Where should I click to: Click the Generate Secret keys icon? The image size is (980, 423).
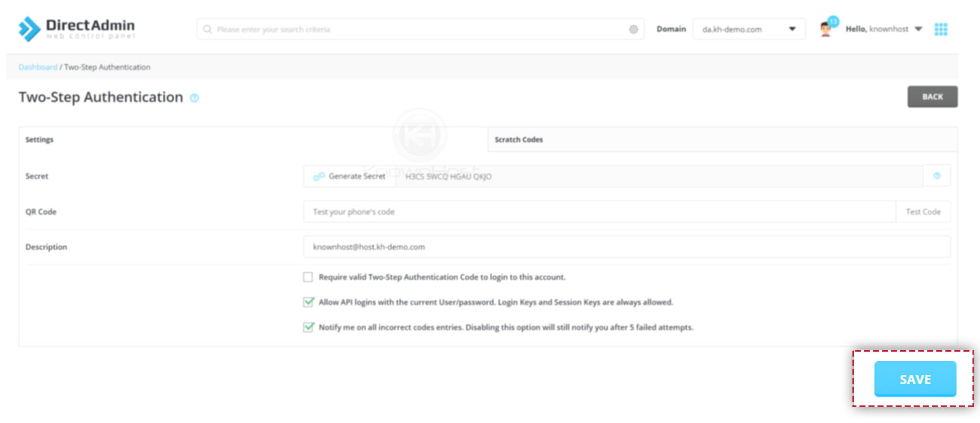318,176
